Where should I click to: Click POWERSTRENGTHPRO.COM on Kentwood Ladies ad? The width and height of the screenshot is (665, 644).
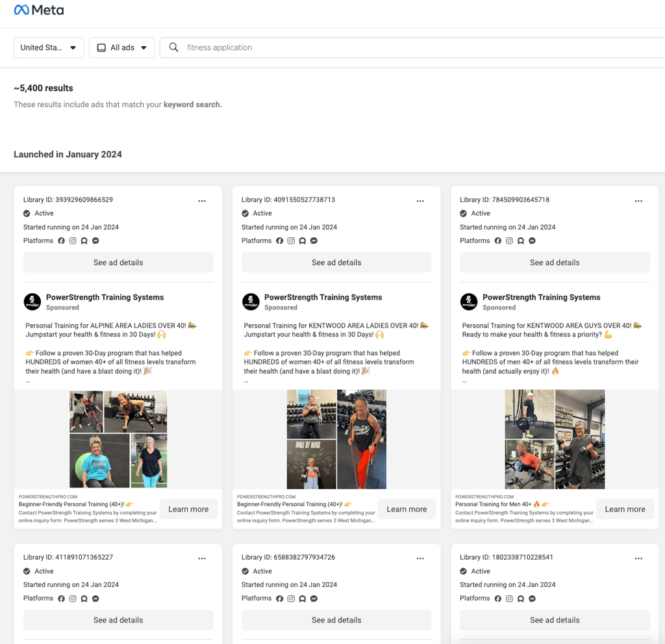pyautogui.click(x=266, y=496)
